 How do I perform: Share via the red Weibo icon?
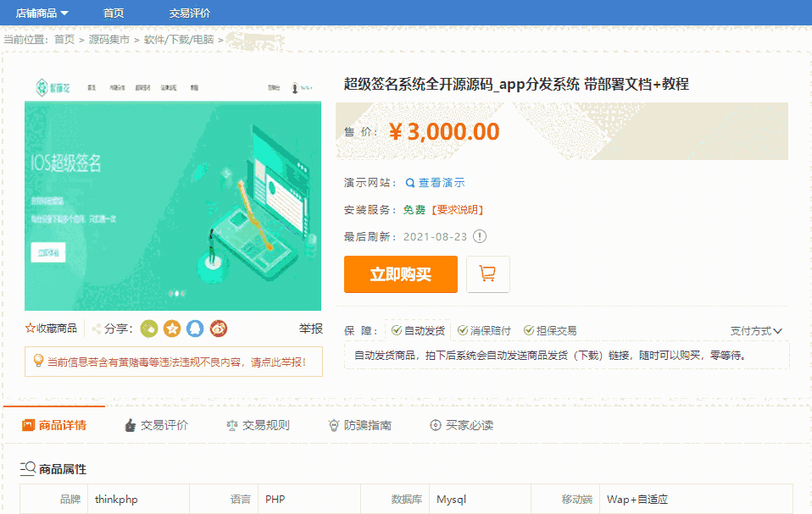click(219, 329)
